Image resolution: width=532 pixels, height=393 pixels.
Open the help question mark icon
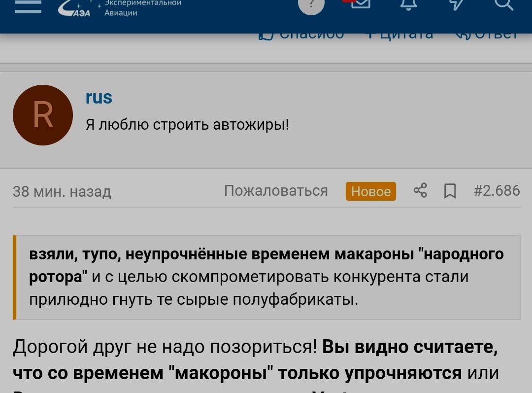(311, 6)
